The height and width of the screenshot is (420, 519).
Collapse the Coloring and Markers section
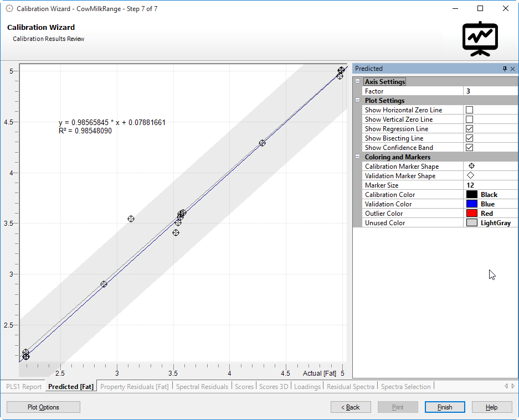(x=358, y=157)
